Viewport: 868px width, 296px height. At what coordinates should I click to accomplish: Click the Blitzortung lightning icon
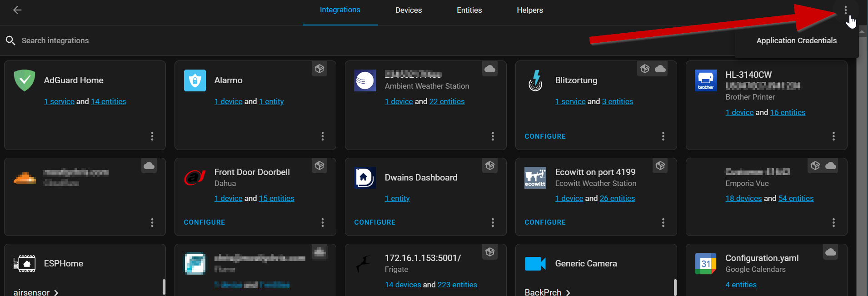coord(536,80)
